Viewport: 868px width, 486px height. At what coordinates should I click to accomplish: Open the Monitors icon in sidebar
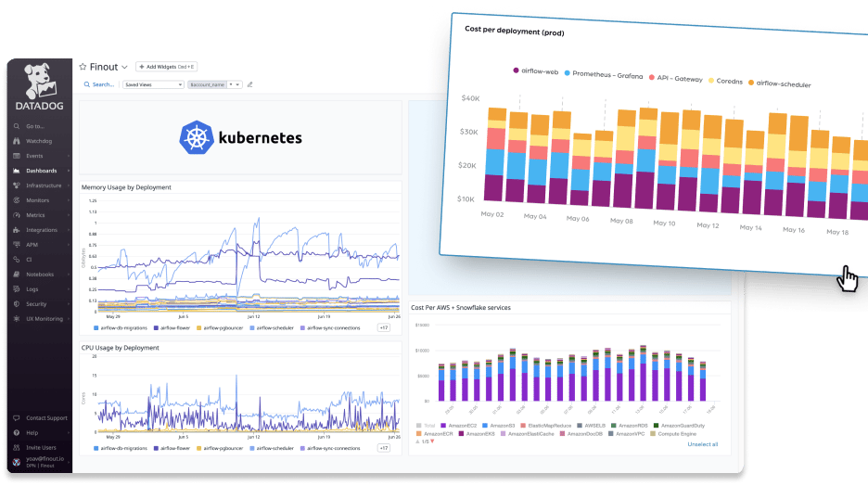[x=17, y=200]
